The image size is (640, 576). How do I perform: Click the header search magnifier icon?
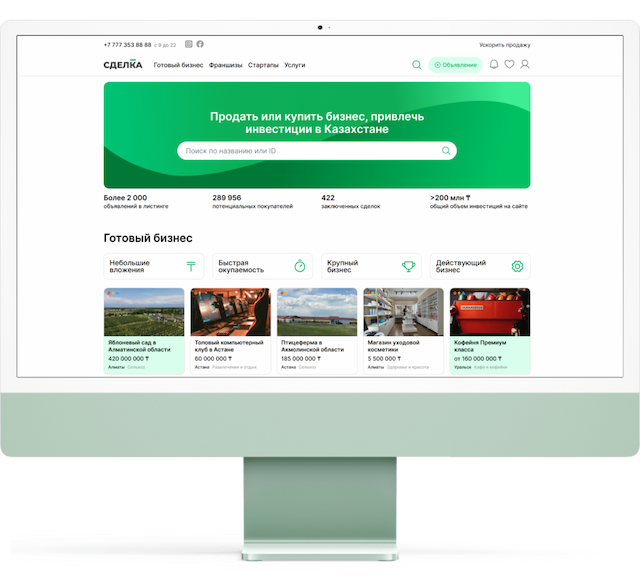pyautogui.click(x=417, y=65)
